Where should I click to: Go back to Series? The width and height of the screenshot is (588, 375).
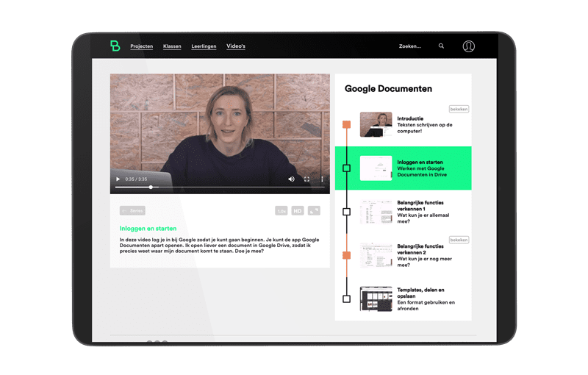(133, 210)
